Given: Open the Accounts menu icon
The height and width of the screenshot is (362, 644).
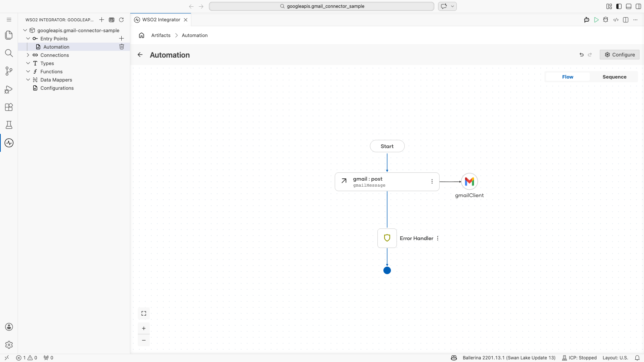Looking at the screenshot, I should click(9, 327).
